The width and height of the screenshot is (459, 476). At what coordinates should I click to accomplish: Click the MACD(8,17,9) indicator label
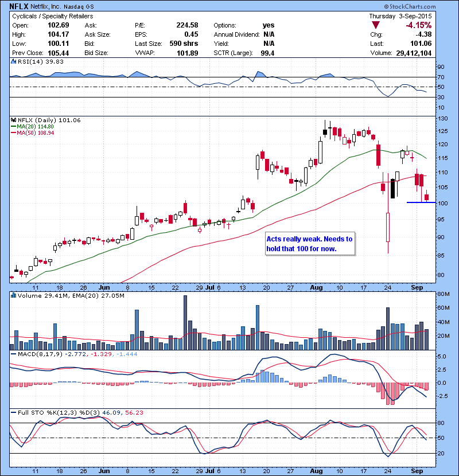point(40,354)
